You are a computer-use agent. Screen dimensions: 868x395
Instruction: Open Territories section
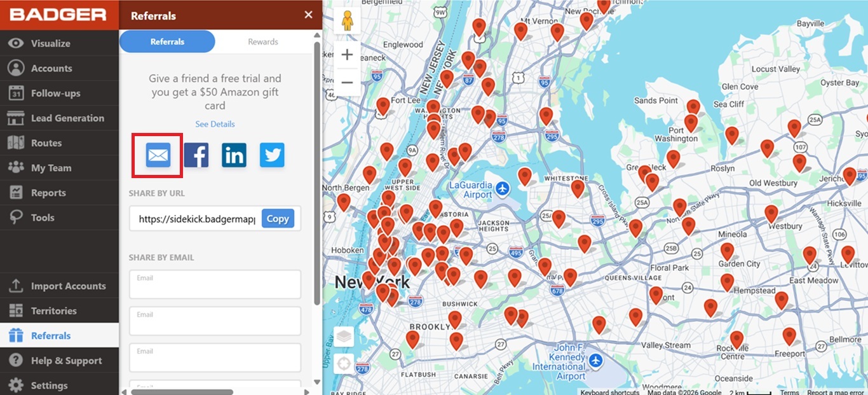(59, 310)
